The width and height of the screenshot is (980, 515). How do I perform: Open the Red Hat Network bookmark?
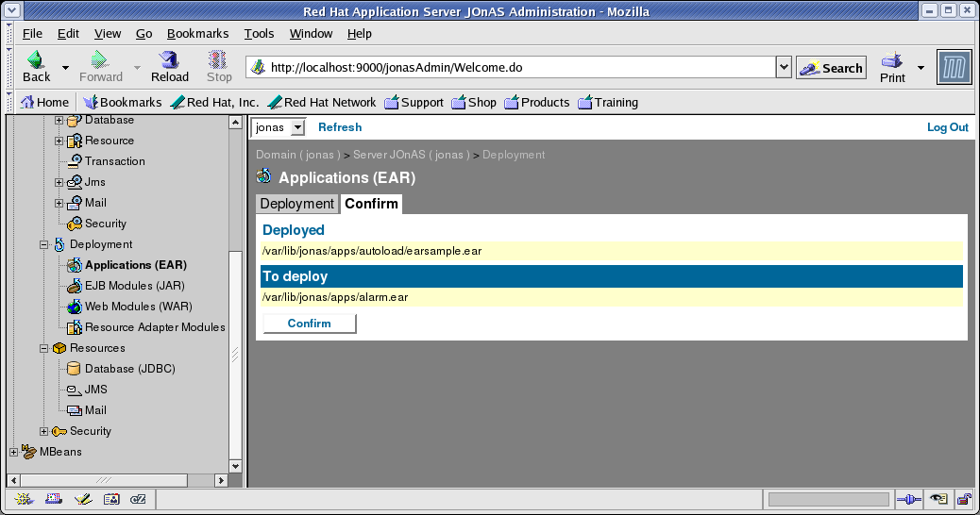(x=322, y=103)
